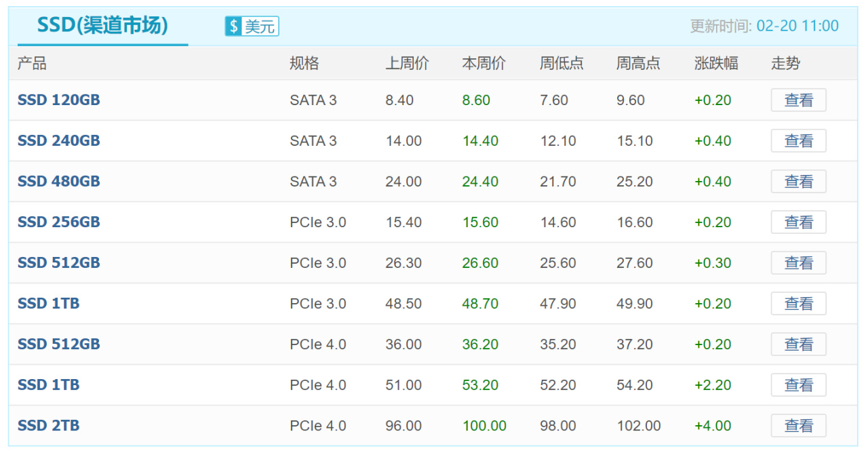The height and width of the screenshot is (455, 868).
Task: Open the SSD 480GB product link
Action: tap(59, 182)
